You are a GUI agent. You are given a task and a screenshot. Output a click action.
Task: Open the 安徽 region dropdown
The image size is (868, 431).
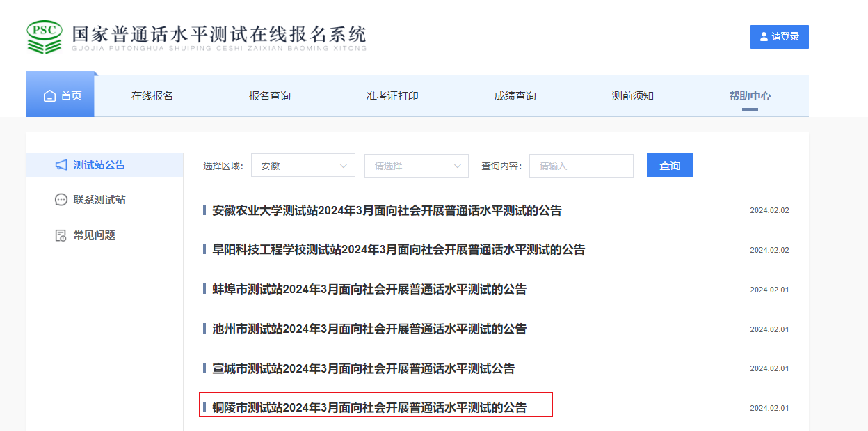point(303,166)
